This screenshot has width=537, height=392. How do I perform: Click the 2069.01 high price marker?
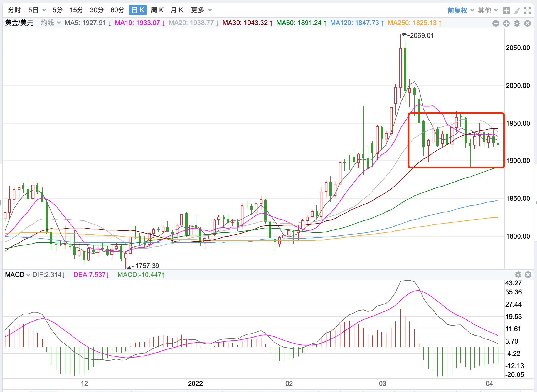(x=422, y=36)
